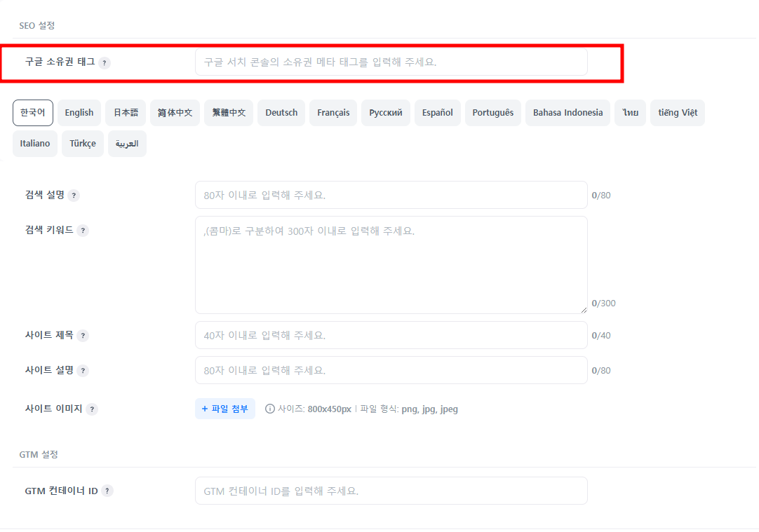Click help icon next to 구글 소유권 태그

[105, 62]
